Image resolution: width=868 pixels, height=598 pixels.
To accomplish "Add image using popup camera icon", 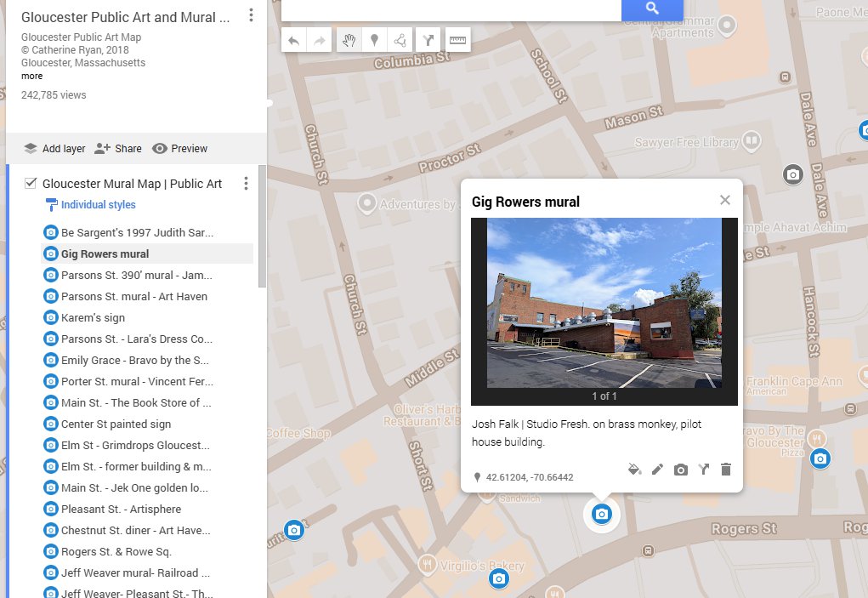I will click(680, 469).
